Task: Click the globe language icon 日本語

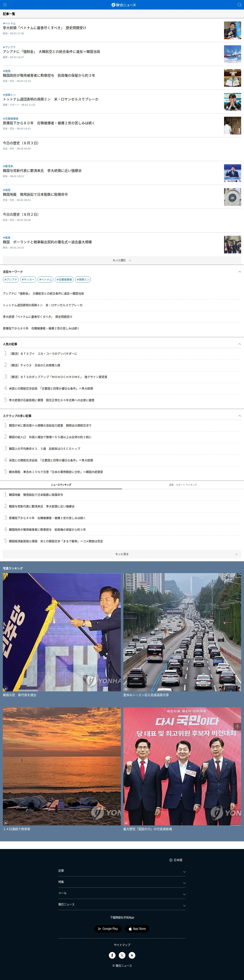Action: tap(176, 860)
